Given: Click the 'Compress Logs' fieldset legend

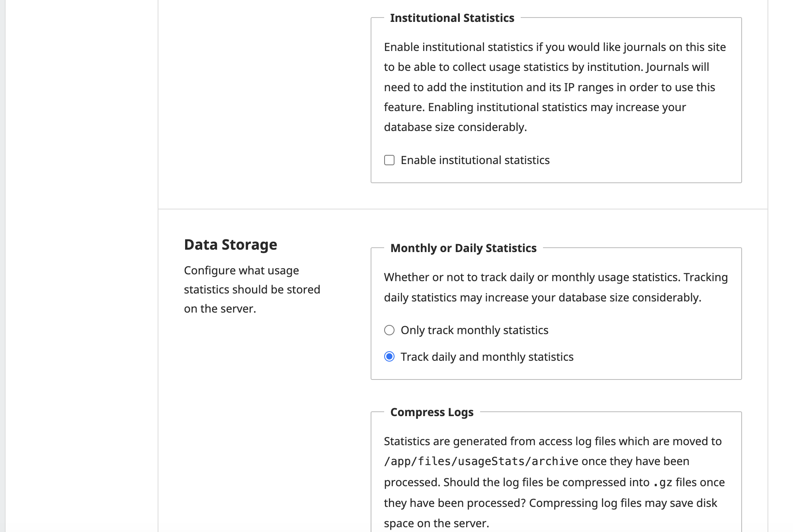Looking at the screenshot, I should pos(432,412).
